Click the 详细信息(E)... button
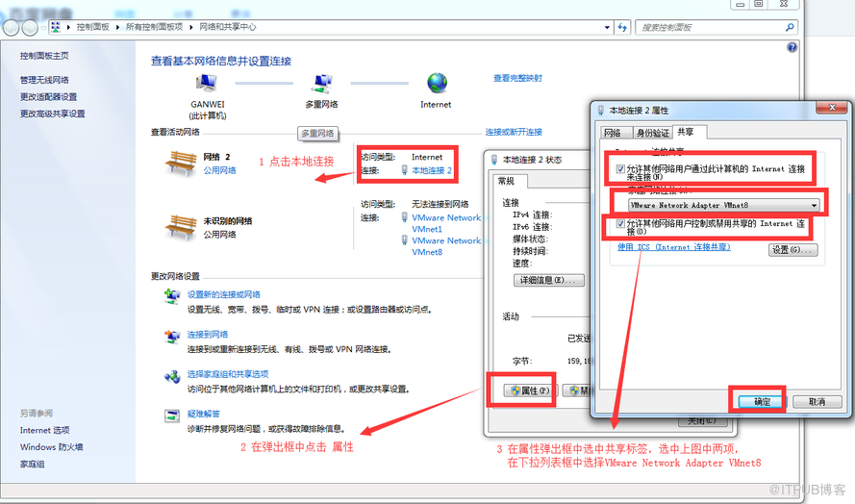 tap(548, 280)
